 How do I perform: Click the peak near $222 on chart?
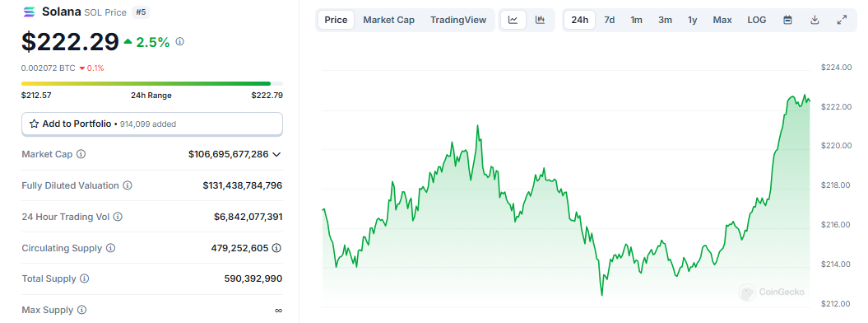tap(805, 95)
